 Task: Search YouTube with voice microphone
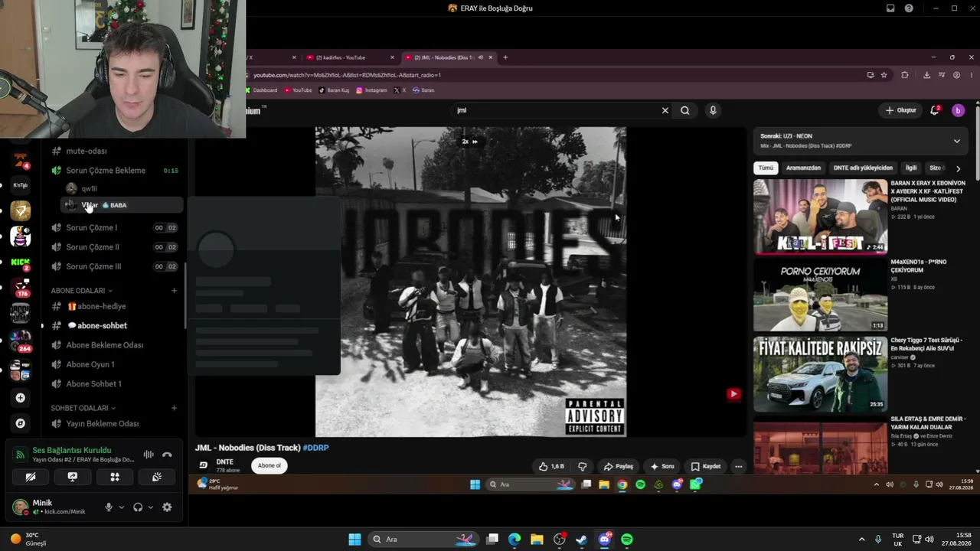[x=713, y=110]
